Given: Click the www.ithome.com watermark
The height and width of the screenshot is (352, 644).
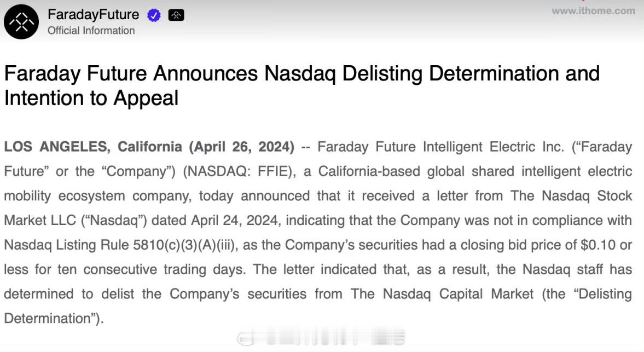Looking at the screenshot, I should click(x=593, y=11).
